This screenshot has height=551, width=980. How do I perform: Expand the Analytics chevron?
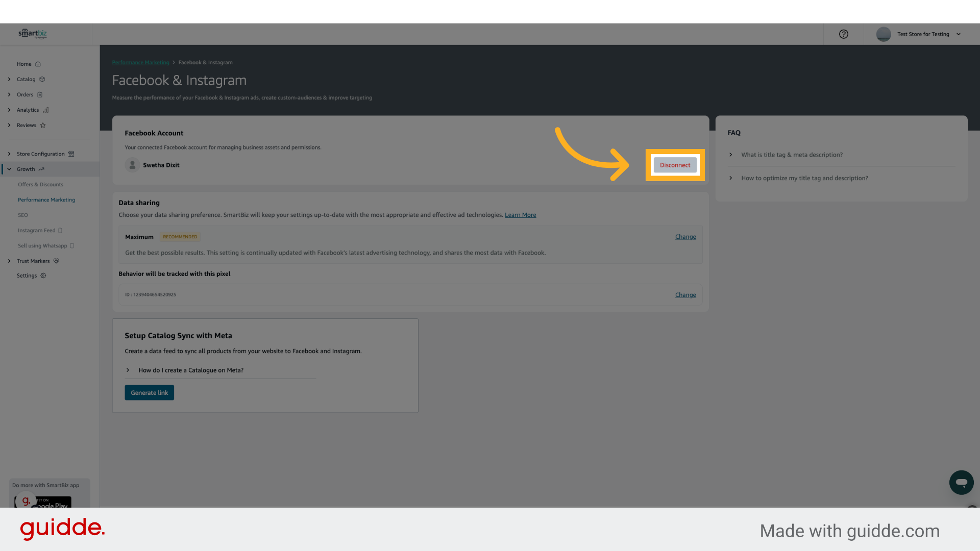tap(9, 110)
